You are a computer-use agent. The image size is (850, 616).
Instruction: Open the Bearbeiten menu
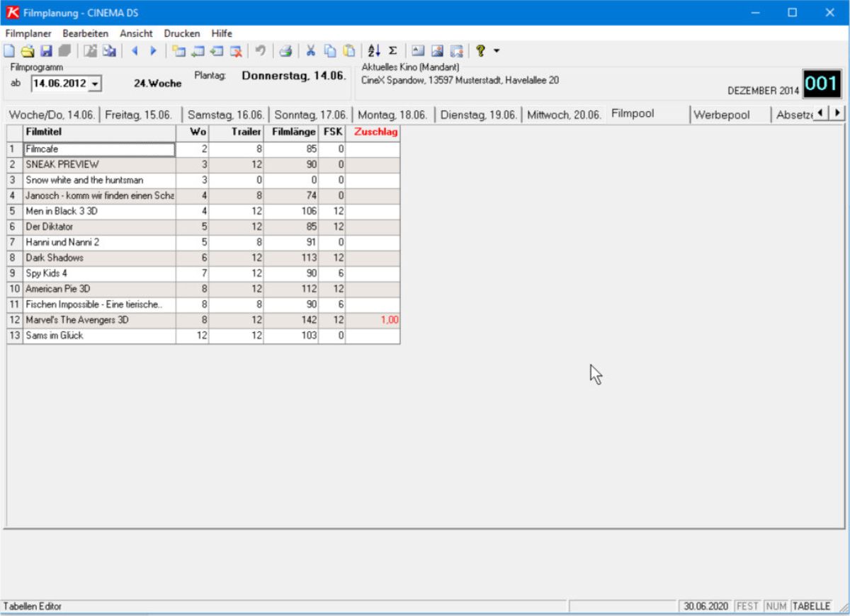(x=85, y=33)
